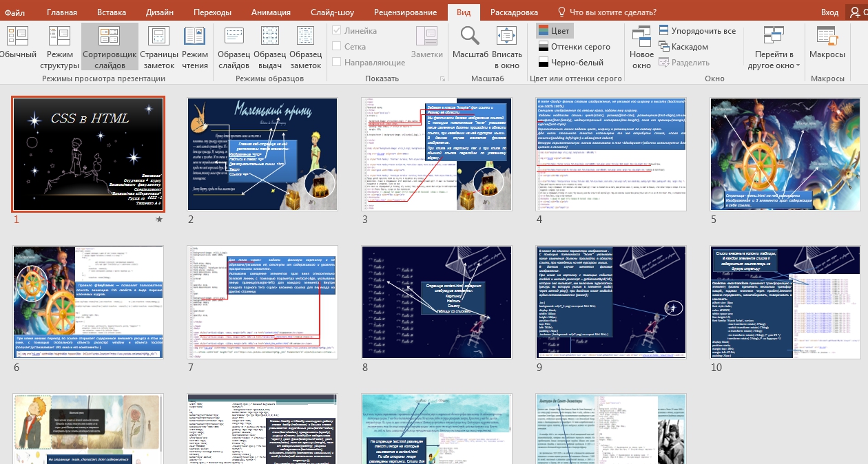
Task: Open the Design (Дизайн) tab
Action: [x=160, y=12]
